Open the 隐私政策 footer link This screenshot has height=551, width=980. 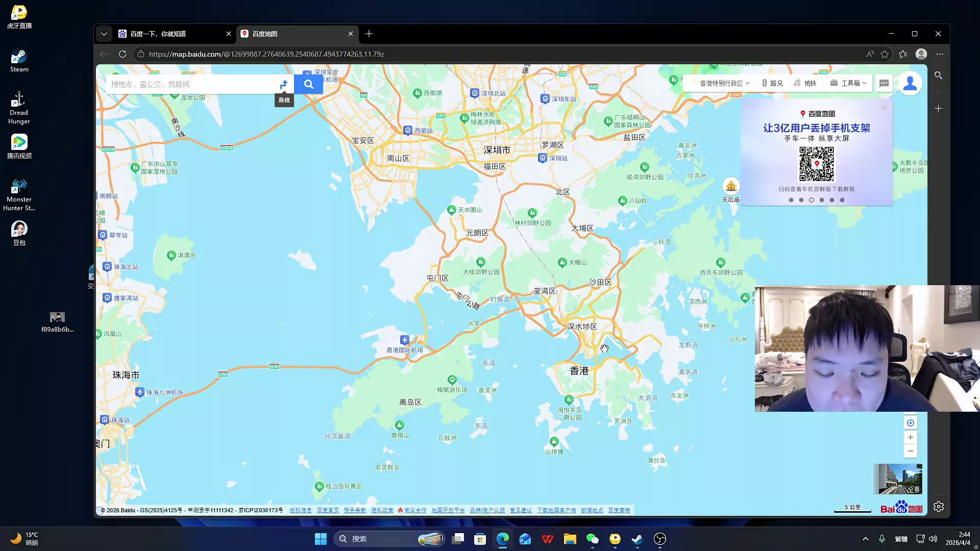tap(382, 510)
